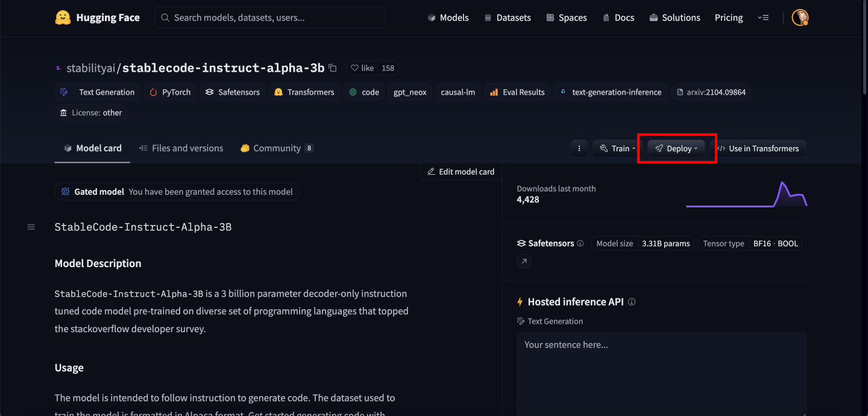Image resolution: width=868 pixels, height=416 pixels.
Task: Open the user profile avatar
Action: coord(799,17)
